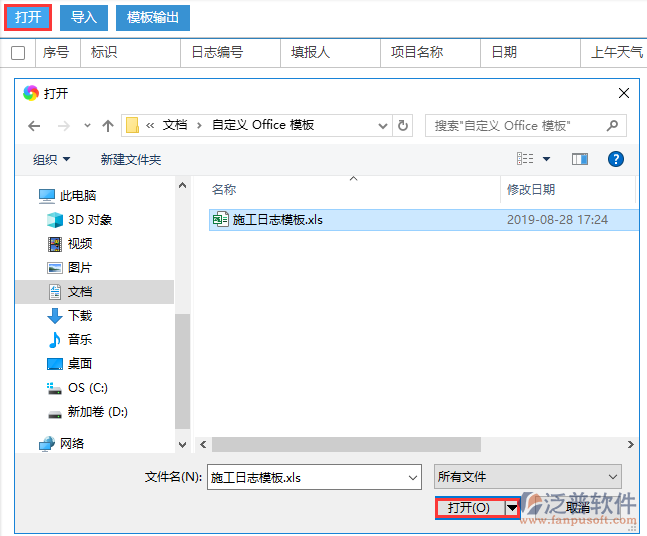The height and width of the screenshot is (536, 647).
Task: Open the OS (C:) drive
Action: 78,388
